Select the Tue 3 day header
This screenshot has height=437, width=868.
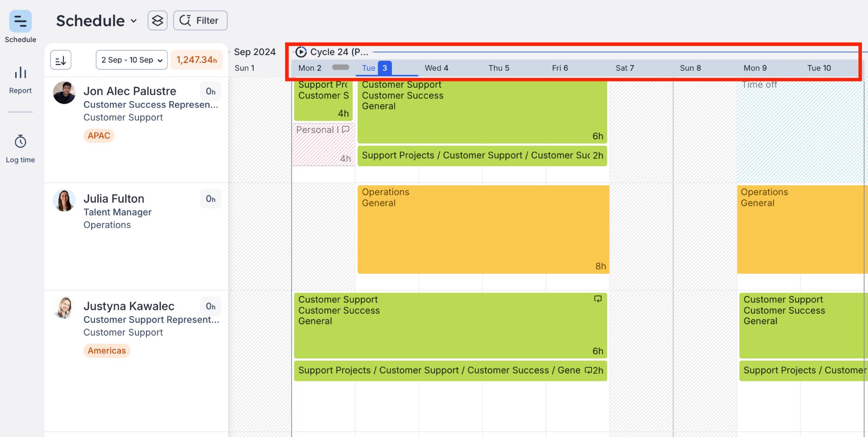coord(376,68)
